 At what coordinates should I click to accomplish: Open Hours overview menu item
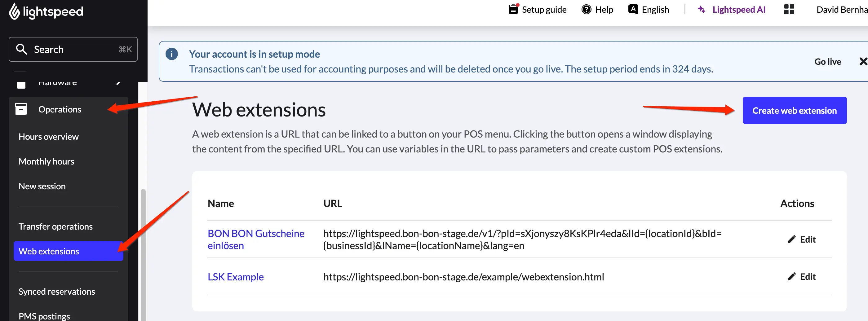pyautogui.click(x=49, y=136)
